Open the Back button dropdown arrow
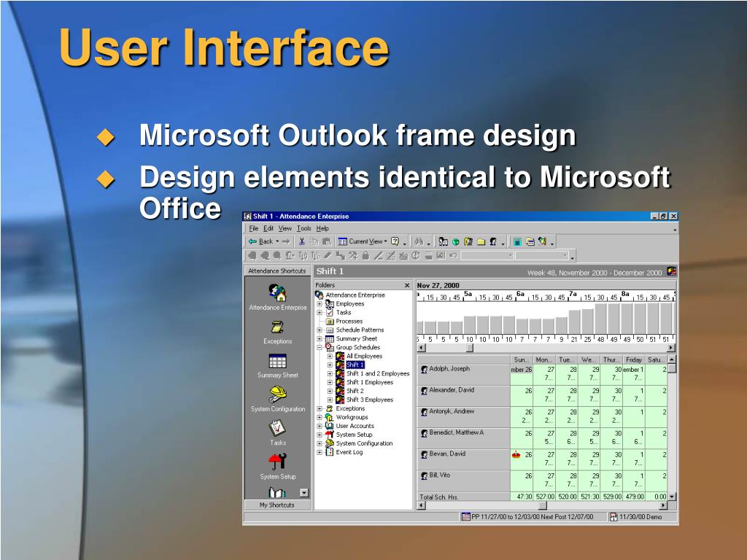This screenshot has width=747, height=560. tap(277, 241)
